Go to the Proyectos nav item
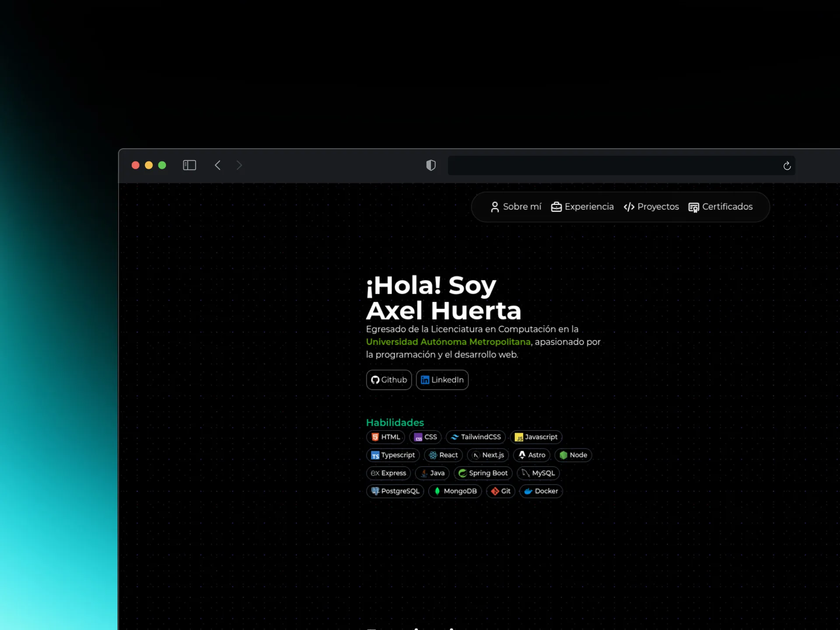The width and height of the screenshot is (840, 630). (x=651, y=207)
